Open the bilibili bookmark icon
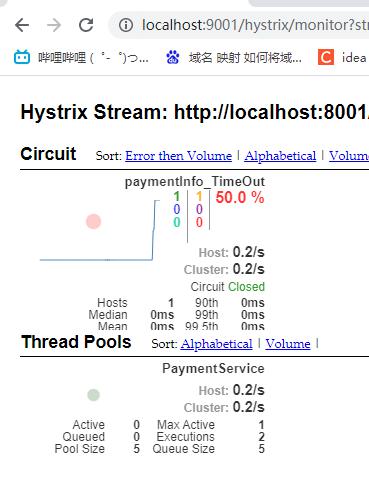369x486 pixels. [x=22, y=57]
